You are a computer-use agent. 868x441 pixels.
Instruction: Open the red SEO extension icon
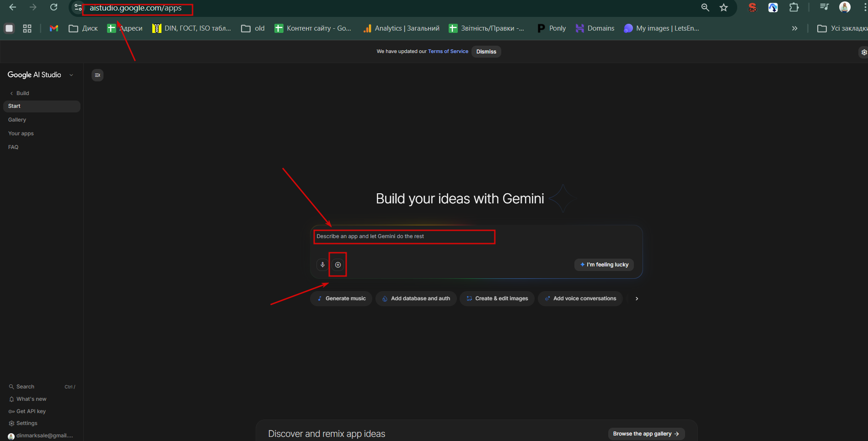click(x=752, y=7)
